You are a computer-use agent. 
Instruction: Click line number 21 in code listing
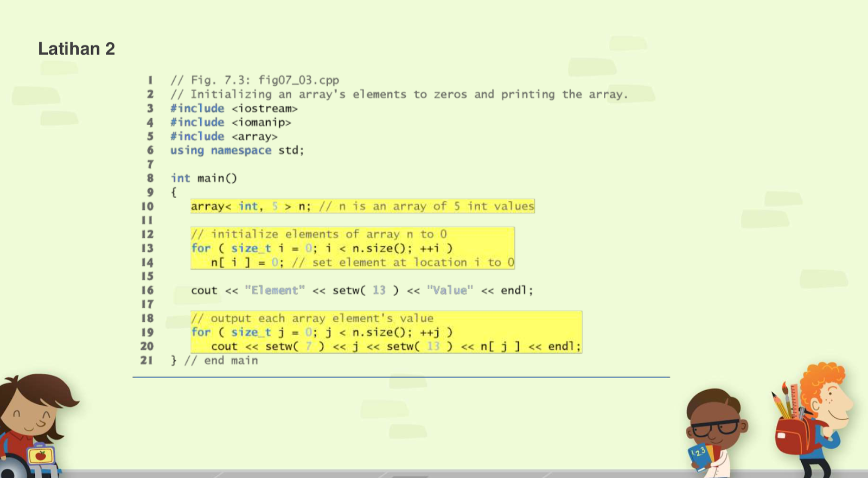coord(146,360)
